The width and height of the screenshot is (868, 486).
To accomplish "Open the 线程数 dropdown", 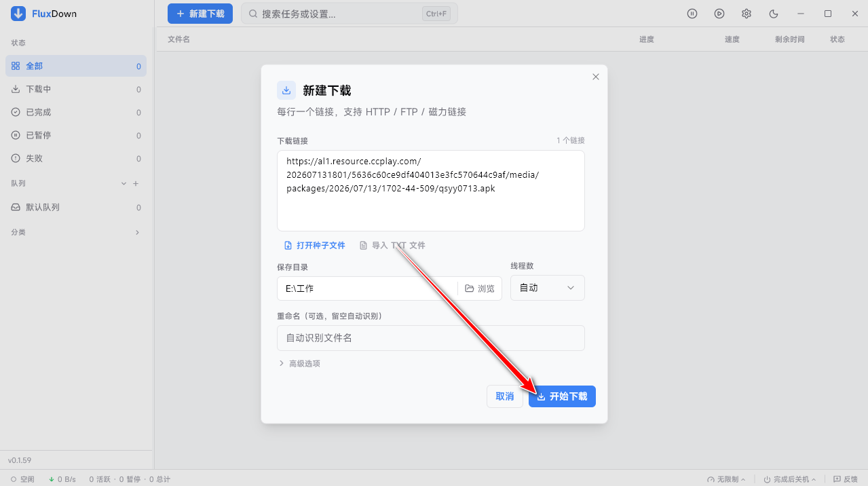I will click(548, 288).
